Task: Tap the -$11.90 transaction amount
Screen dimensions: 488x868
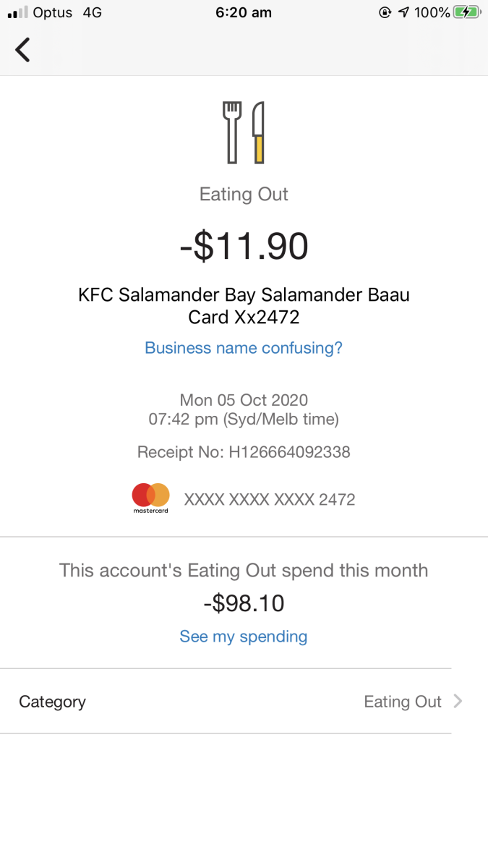Action: click(244, 246)
